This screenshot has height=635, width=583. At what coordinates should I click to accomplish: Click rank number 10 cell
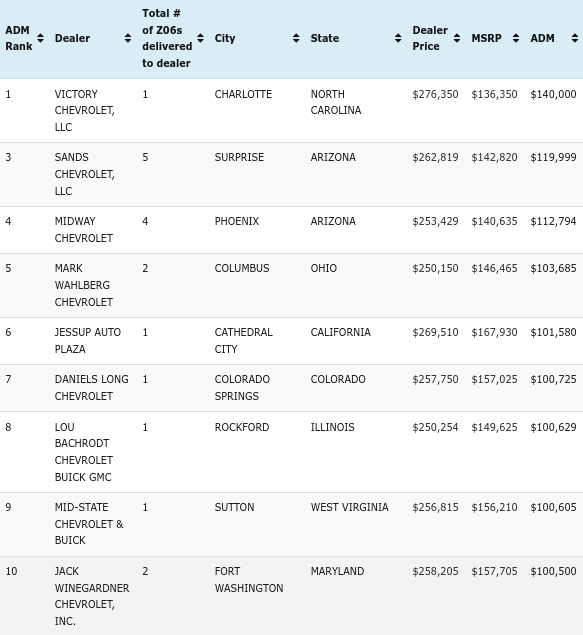pyautogui.click(x=11, y=571)
